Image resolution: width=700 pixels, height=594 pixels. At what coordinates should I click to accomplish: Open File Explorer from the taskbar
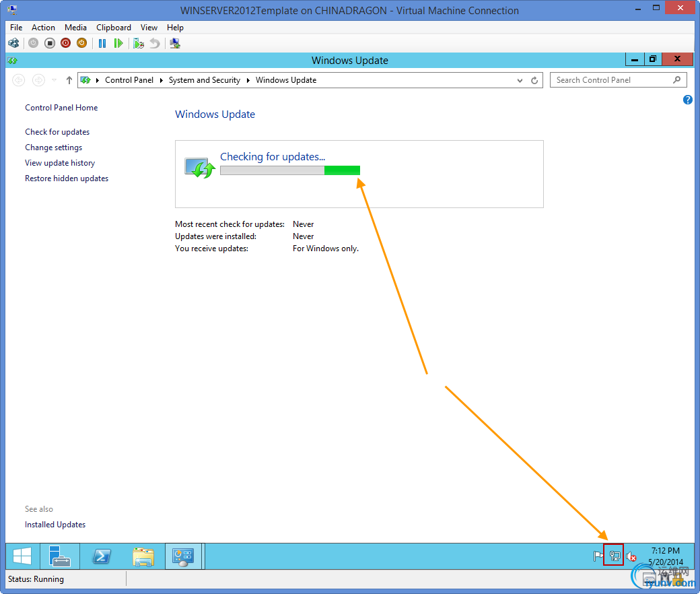coord(143,556)
